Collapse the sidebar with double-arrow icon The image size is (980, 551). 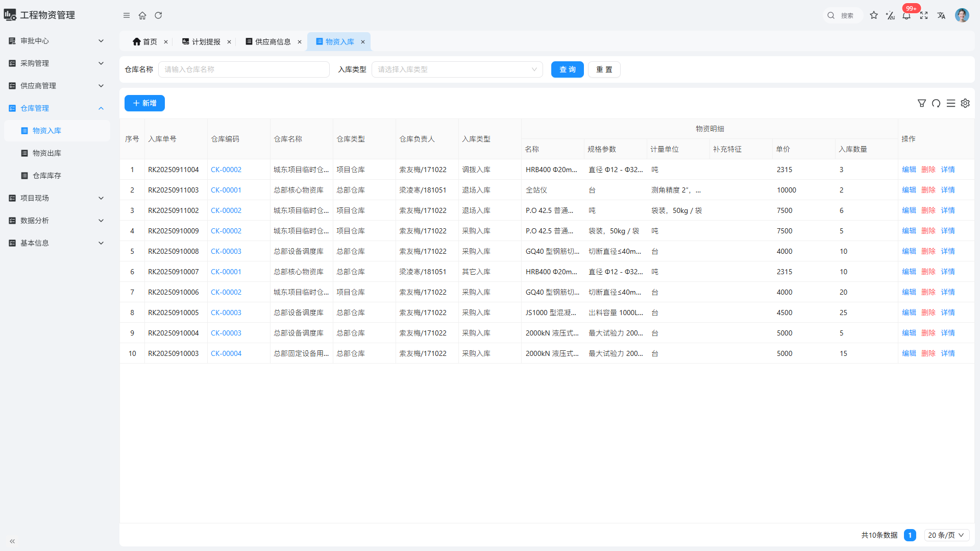[x=12, y=541]
